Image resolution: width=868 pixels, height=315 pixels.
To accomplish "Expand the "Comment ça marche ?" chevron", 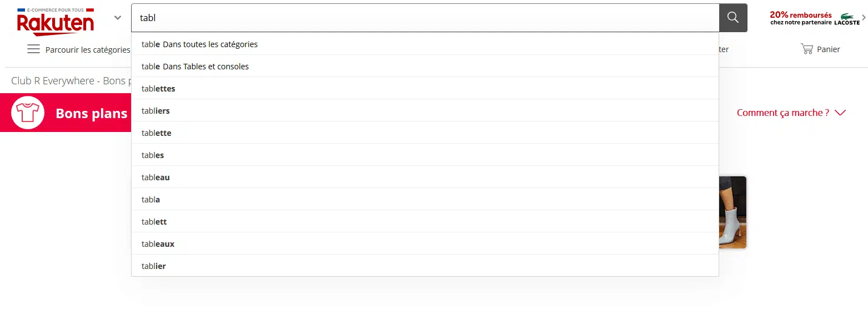I will point(840,113).
